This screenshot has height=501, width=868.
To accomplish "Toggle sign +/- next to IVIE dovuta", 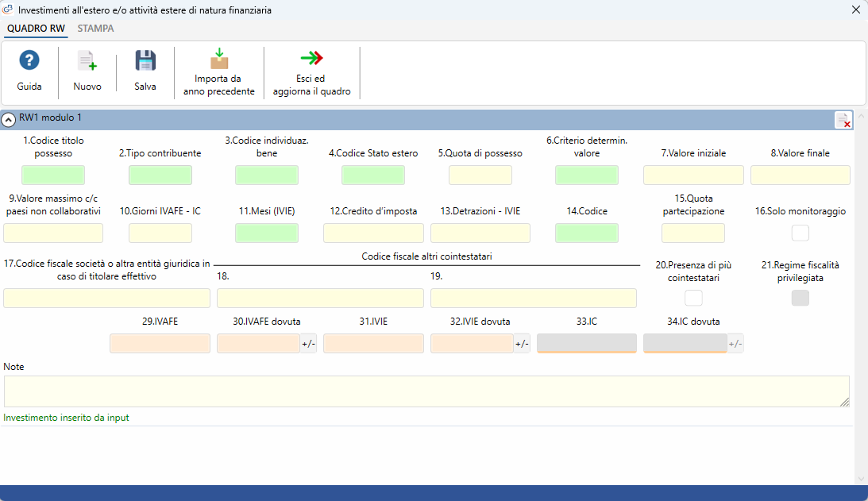I will coord(522,344).
